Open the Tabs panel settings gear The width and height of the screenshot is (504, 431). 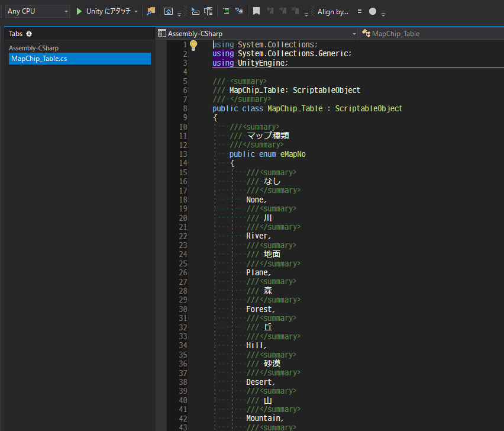[29, 34]
